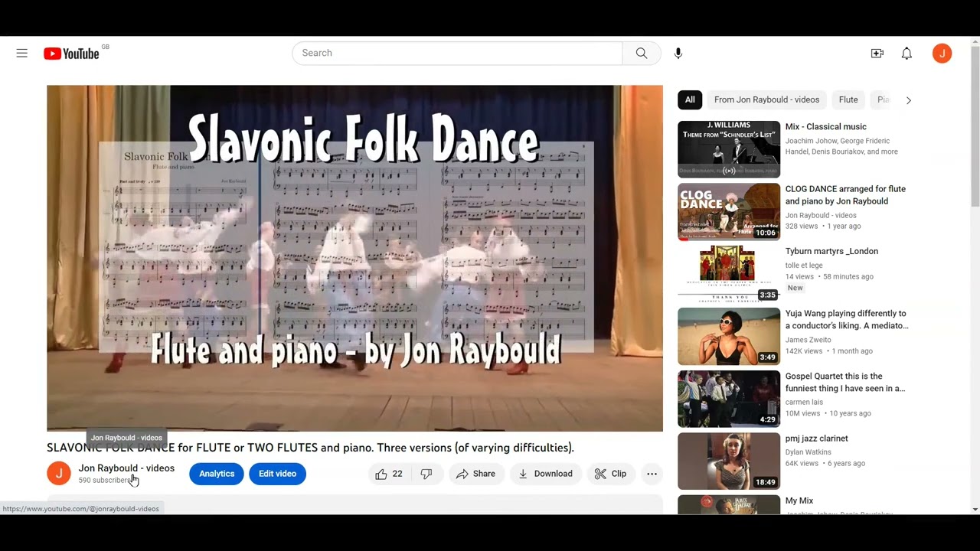Select From Jon Raybould - videos chip
The image size is (980, 551).
[766, 99]
